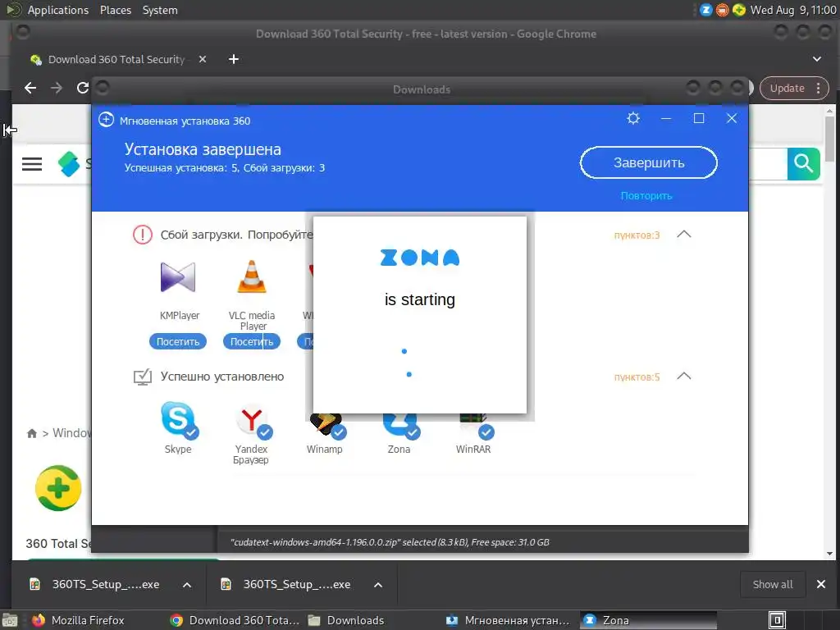The width and height of the screenshot is (840, 630).
Task: Click Посетить under KMPlayer
Action: [178, 342]
